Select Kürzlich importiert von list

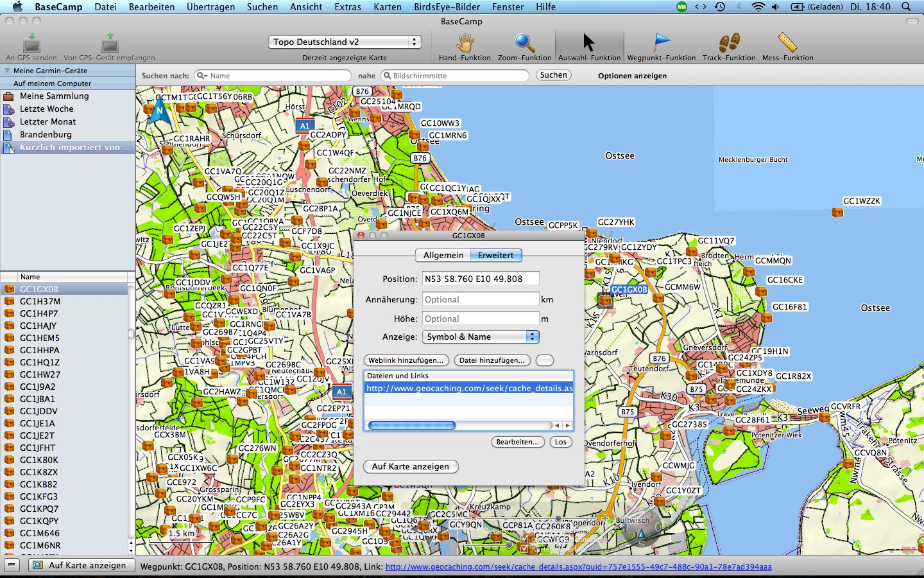tap(67, 147)
